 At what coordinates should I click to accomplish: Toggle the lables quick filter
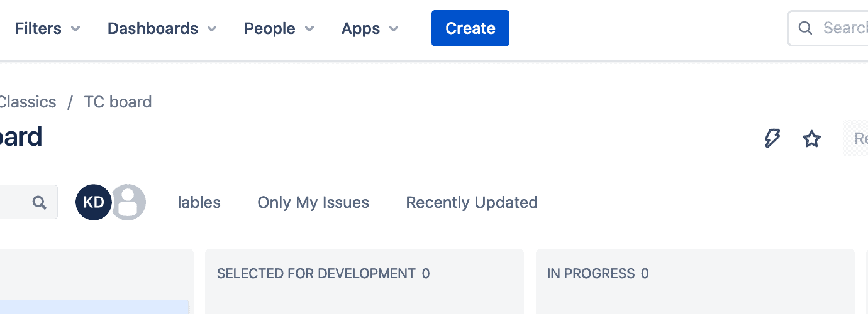click(x=199, y=202)
